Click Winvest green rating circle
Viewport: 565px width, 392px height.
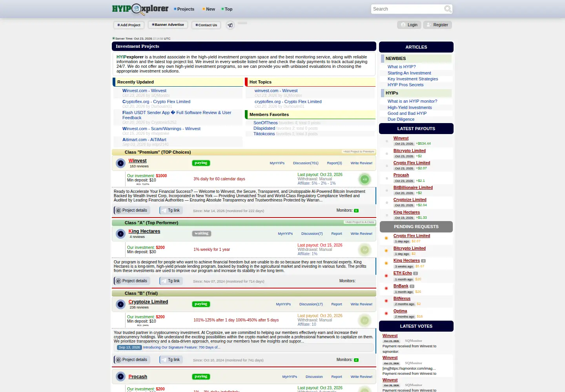(x=365, y=179)
